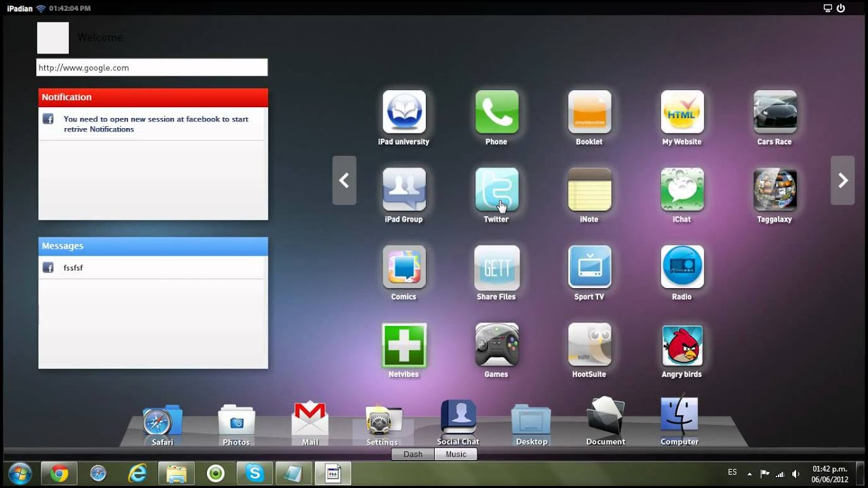Open the HootSuite app
This screenshot has width=868, height=488.
pos(589,344)
